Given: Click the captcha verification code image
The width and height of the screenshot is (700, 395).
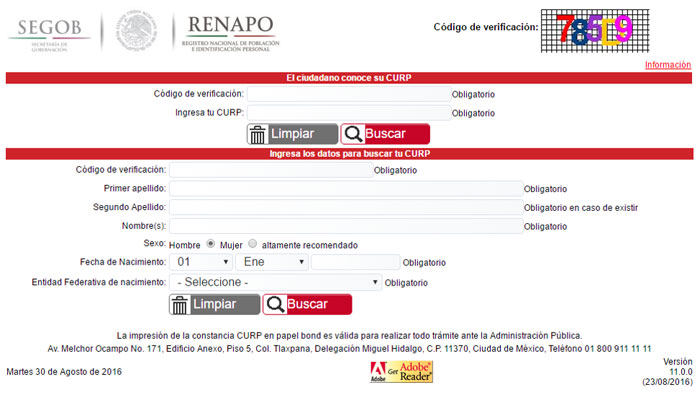Looking at the screenshot, I should 595,30.
